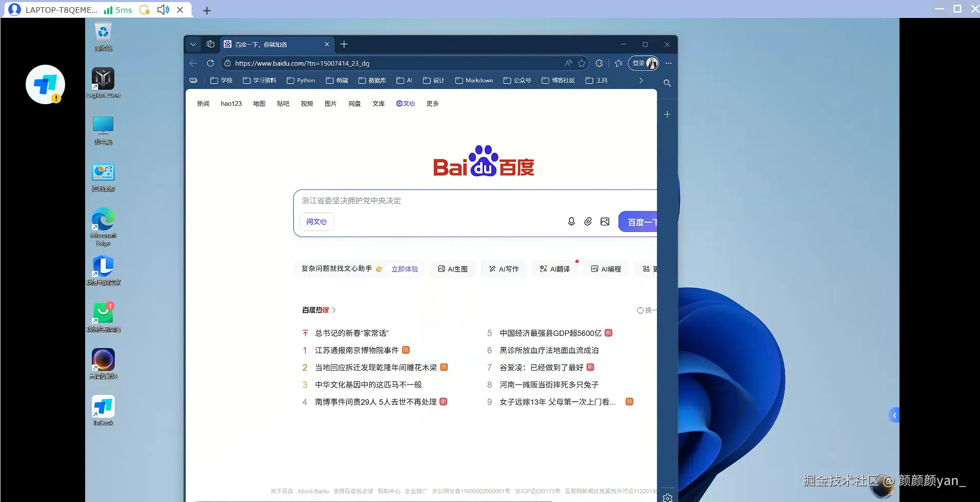
Task: Select the Legion Zone desktop shortcut
Action: click(103, 83)
